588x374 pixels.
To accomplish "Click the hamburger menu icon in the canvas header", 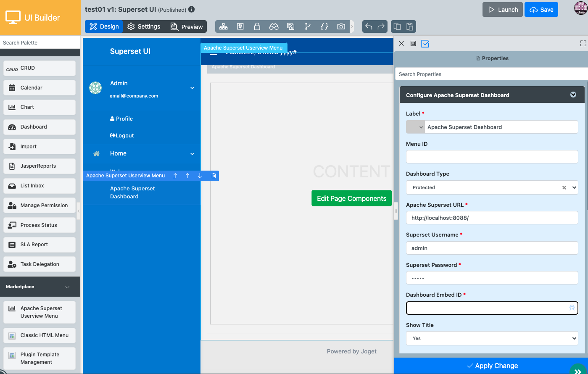I will 214,53.
